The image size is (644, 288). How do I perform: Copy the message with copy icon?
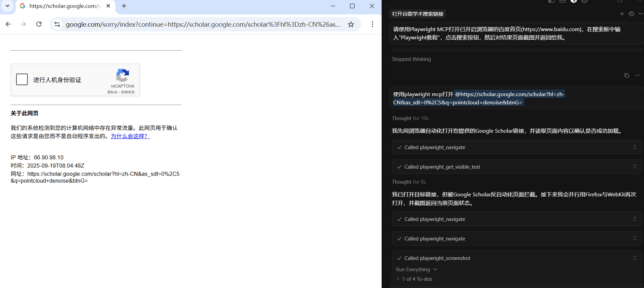pos(627,75)
